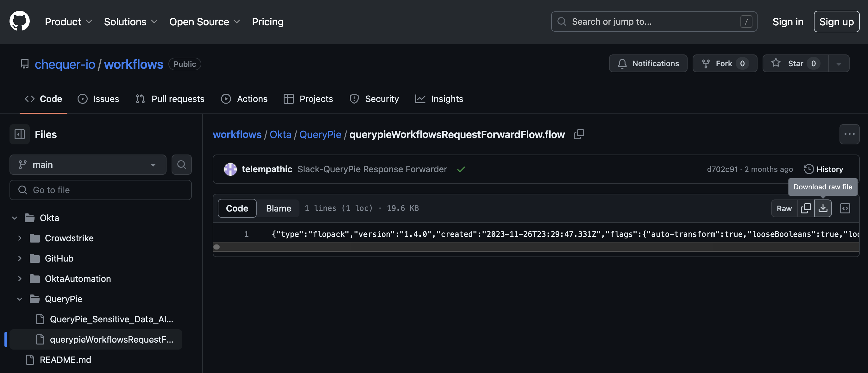Screen dimensions: 868x373
Task: Click the download raw file icon
Action: (x=822, y=208)
